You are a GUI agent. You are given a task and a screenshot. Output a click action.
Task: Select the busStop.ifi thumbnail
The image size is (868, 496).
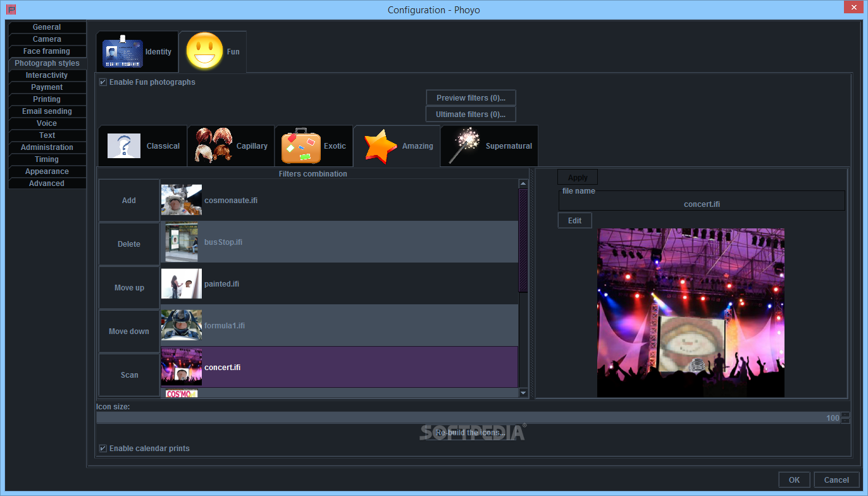(x=182, y=242)
